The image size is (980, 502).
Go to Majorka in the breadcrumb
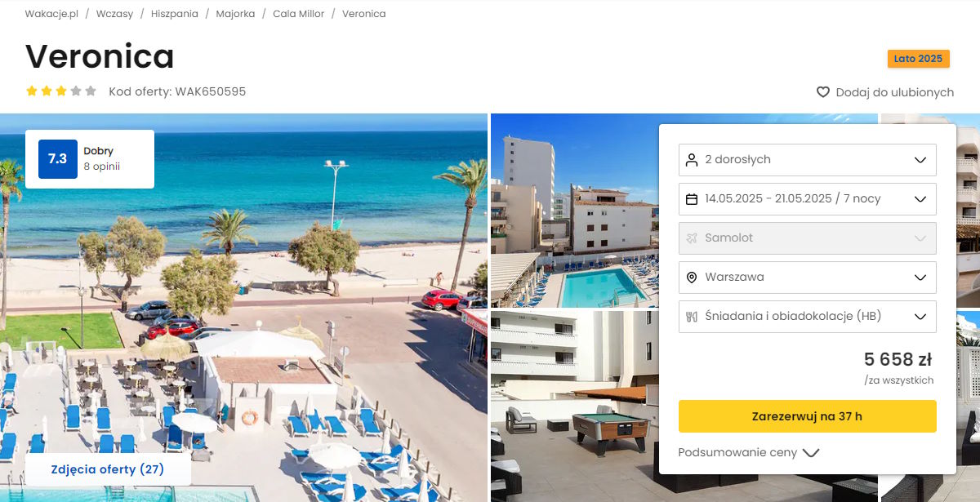point(235,14)
